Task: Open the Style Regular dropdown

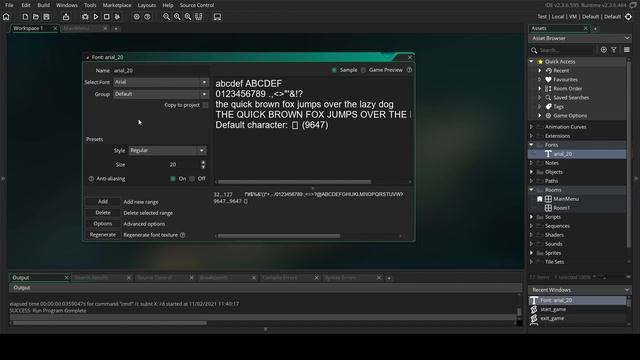Action: [167, 151]
